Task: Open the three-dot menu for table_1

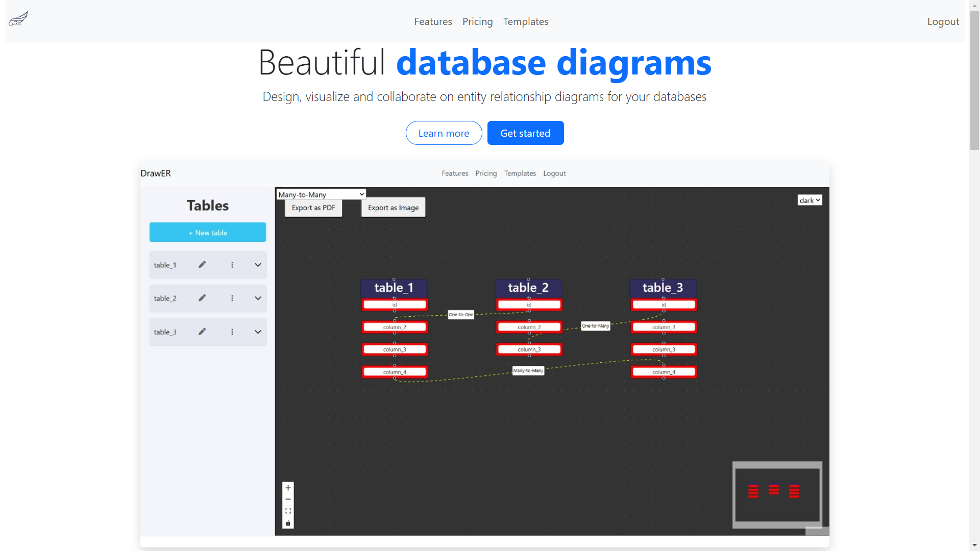Action: pos(233,265)
